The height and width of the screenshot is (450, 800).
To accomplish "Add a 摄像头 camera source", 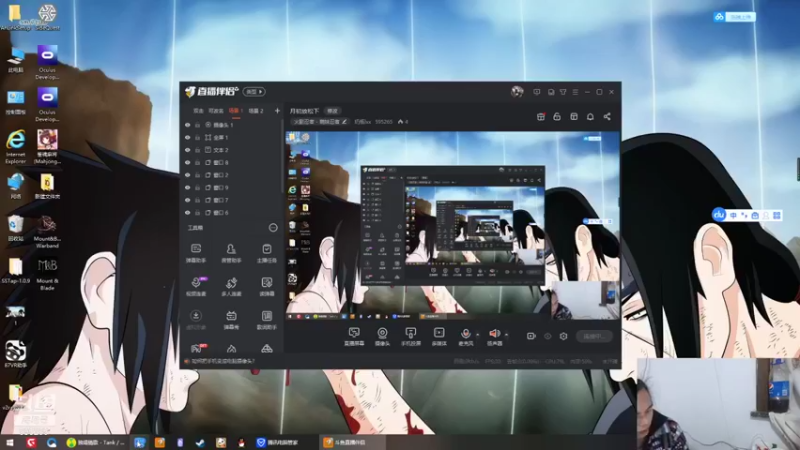I will 382,337.
